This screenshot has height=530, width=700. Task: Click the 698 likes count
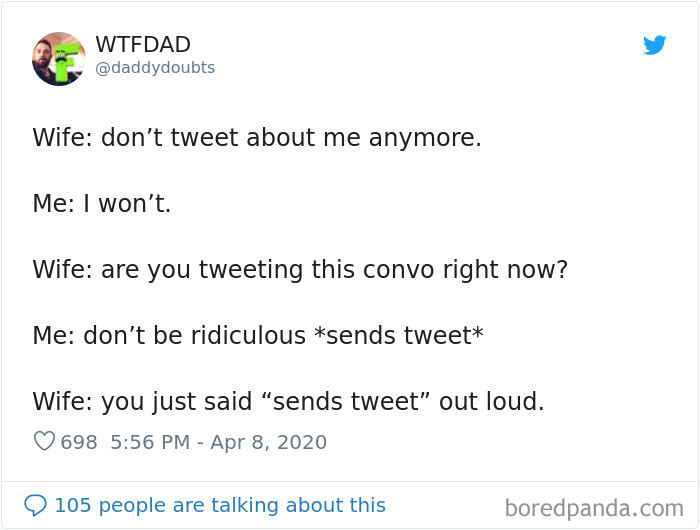(x=79, y=441)
